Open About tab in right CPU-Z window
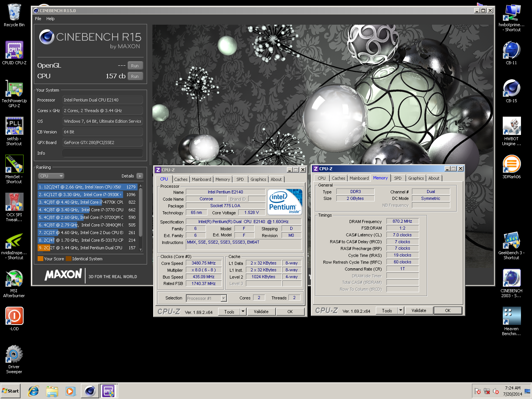The image size is (532, 399). click(434, 178)
